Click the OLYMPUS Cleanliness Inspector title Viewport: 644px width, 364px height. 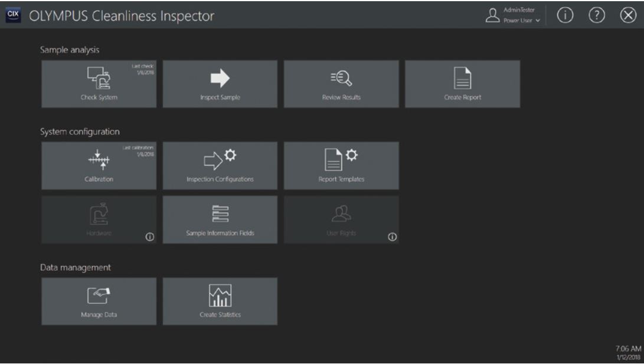122,15
